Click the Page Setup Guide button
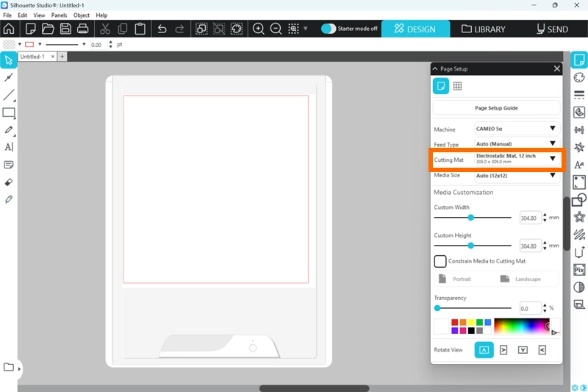 tap(496, 108)
